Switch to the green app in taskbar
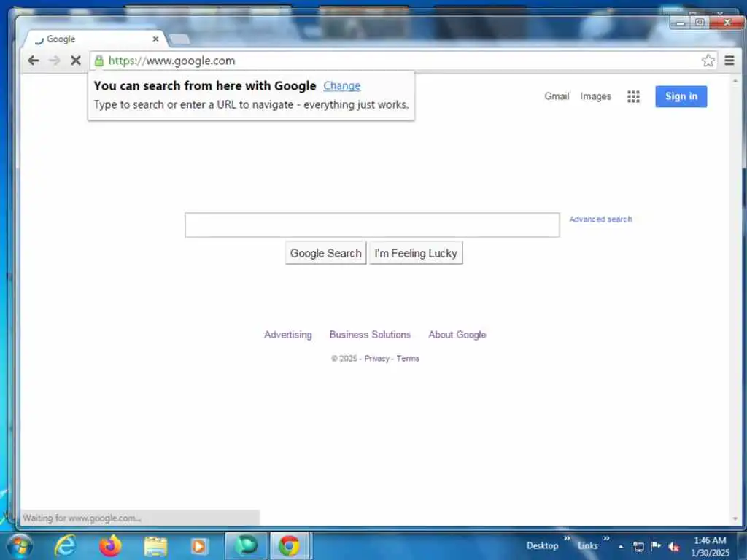Screen dimensions: 747x560 tap(246, 545)
